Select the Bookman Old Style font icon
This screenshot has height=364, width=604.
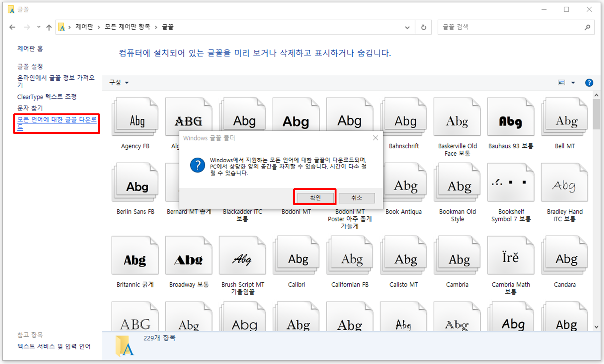[x=457, y=182]
